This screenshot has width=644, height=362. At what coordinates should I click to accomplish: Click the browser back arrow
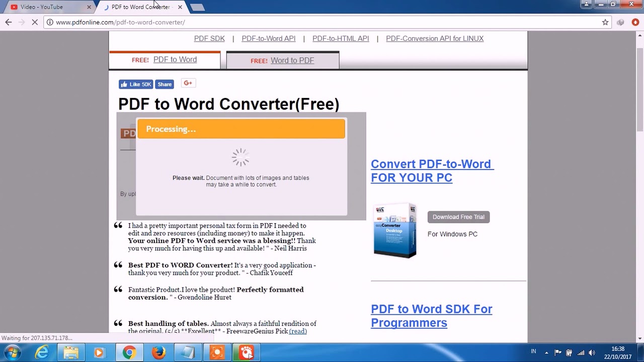(8, 22)
